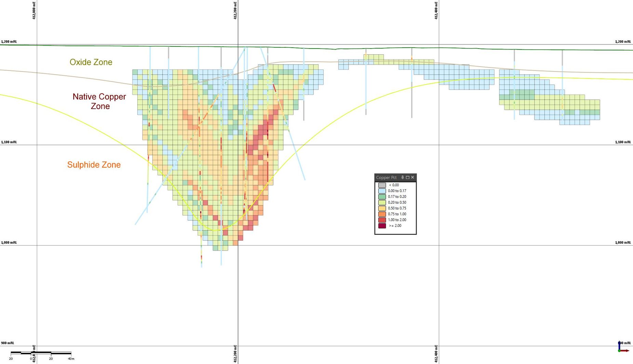This screenshot has width=633, height=364.
Task: Click the blue vertical axis arrow
Action: [x=619, y=345]
